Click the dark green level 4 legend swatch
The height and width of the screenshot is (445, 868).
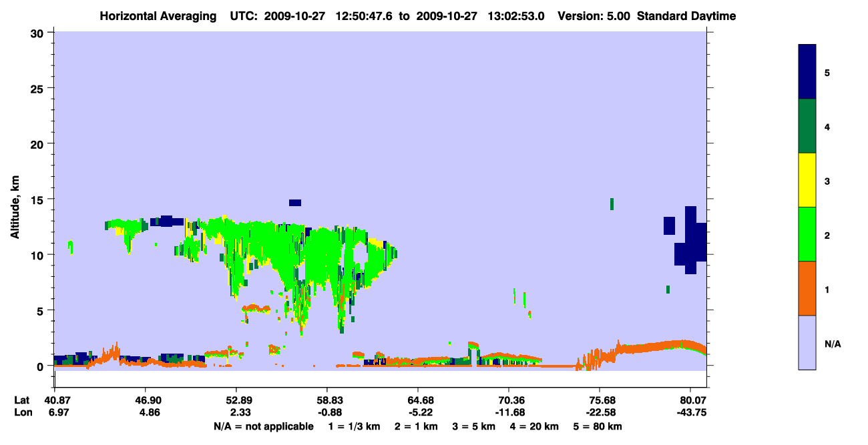pyautogui.click(x=807, y=126)
